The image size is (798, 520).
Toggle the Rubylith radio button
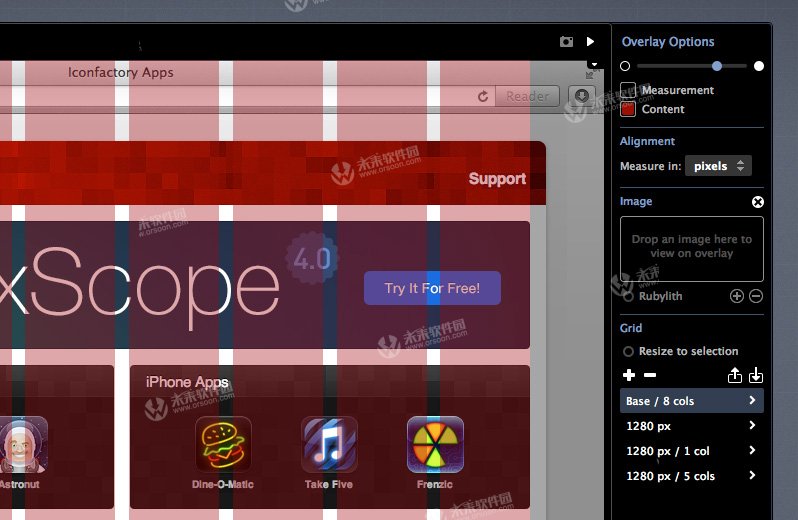click(x=629, y=296)
